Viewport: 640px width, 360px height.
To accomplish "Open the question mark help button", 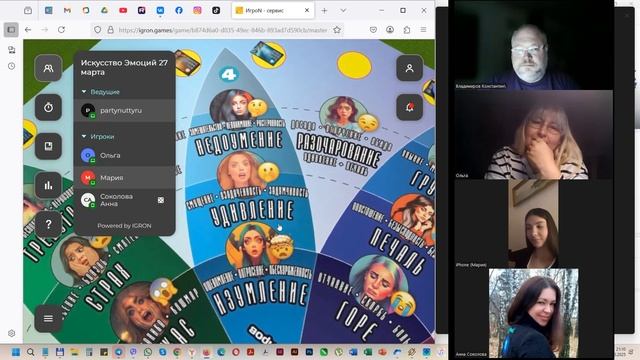I will [x=48, y=224].
